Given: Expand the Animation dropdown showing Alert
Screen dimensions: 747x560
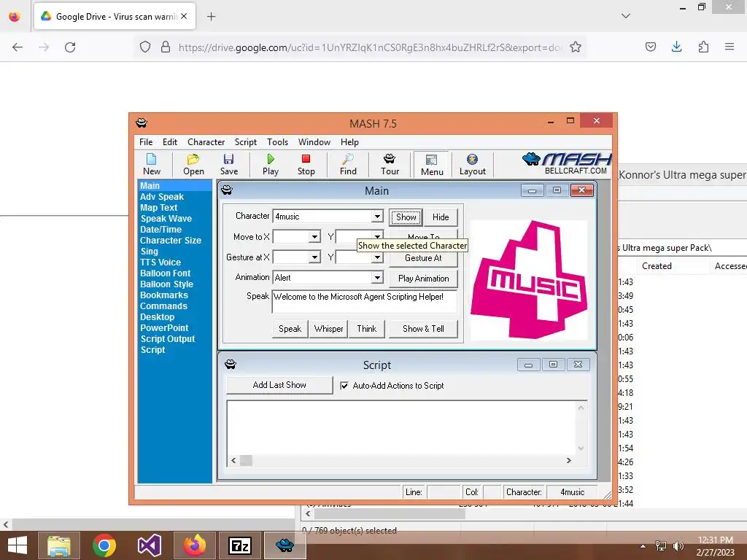Looking at the screenshot, I should click(x=377, y=278).
